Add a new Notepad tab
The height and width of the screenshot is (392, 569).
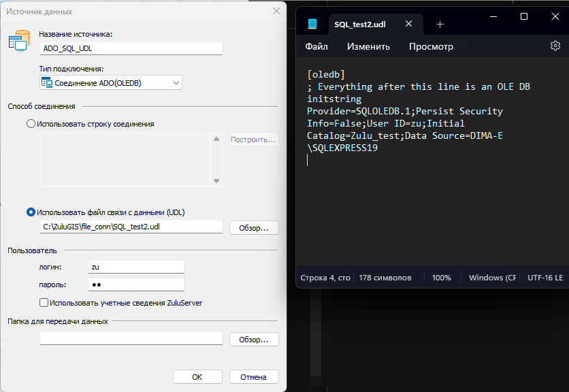click(x=440, y=24)
